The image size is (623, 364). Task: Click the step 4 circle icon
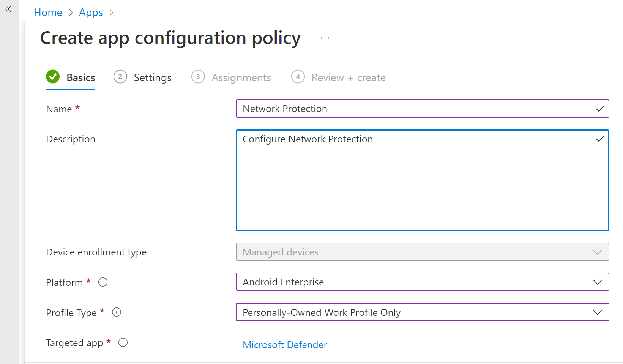pos(298,77)
